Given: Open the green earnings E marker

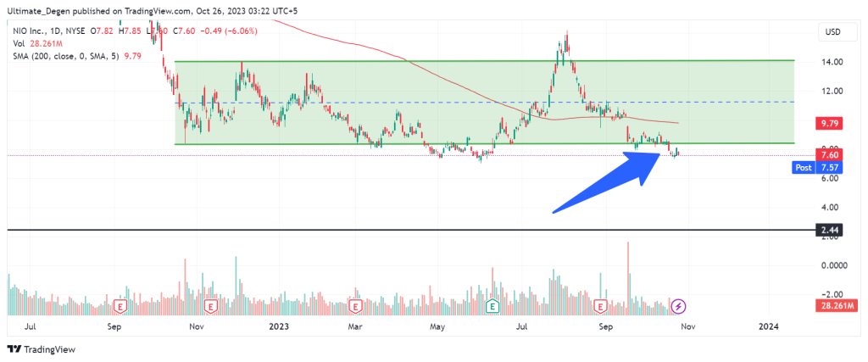Looking at the screenshot, I should (x=492, y=305).
